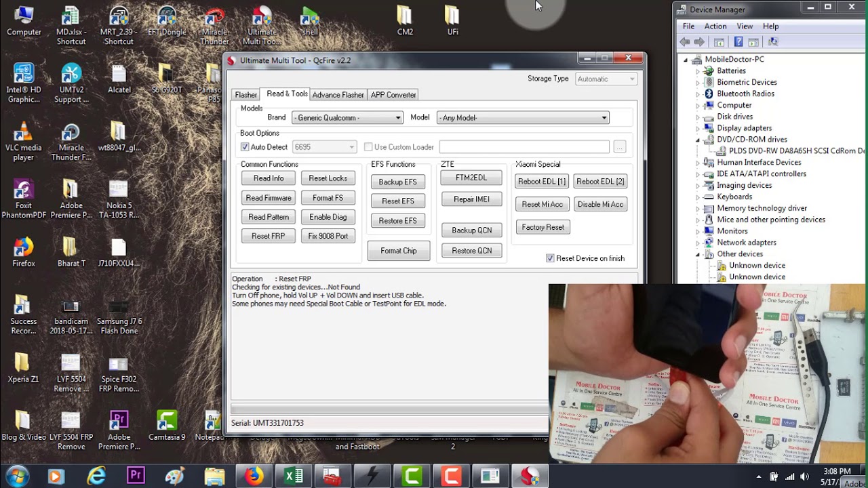Screen dimensions: 868x488
Task: Open the MD.xlsx shortcut on desktop
Action: 71,26
